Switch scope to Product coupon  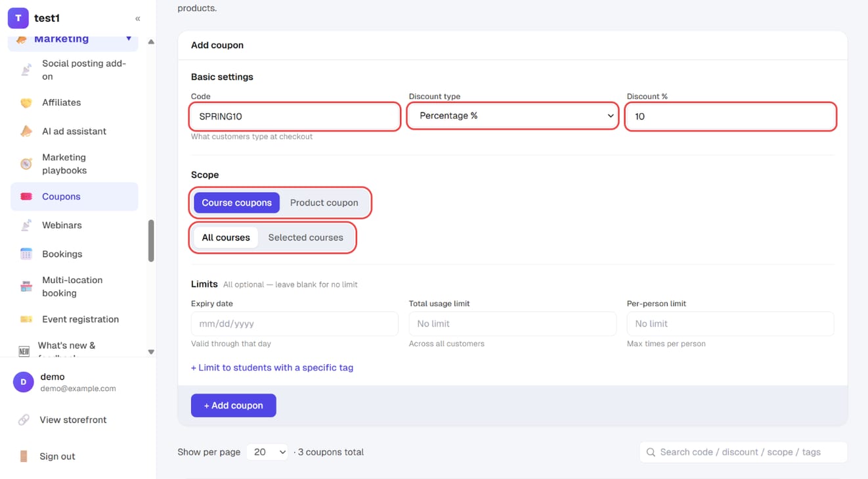[x=324, y=202]
